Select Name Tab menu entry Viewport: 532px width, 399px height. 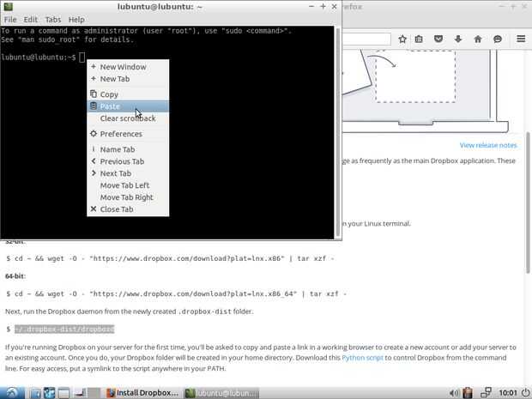coord(128,149)
